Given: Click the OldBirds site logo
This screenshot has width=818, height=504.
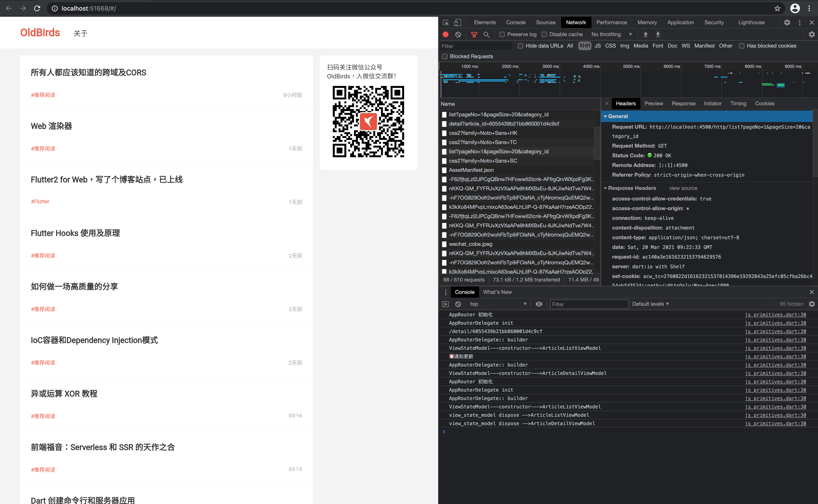Looking at the screenshot, I should tap(40, 33).
